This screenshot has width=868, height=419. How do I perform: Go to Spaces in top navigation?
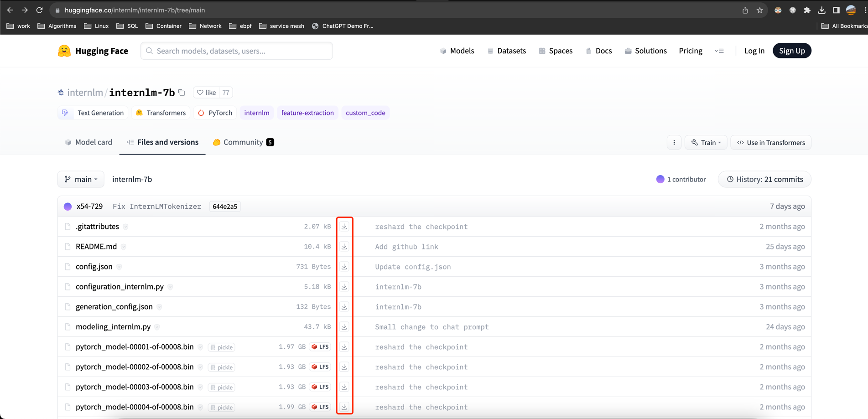click(x=556, y=51)
